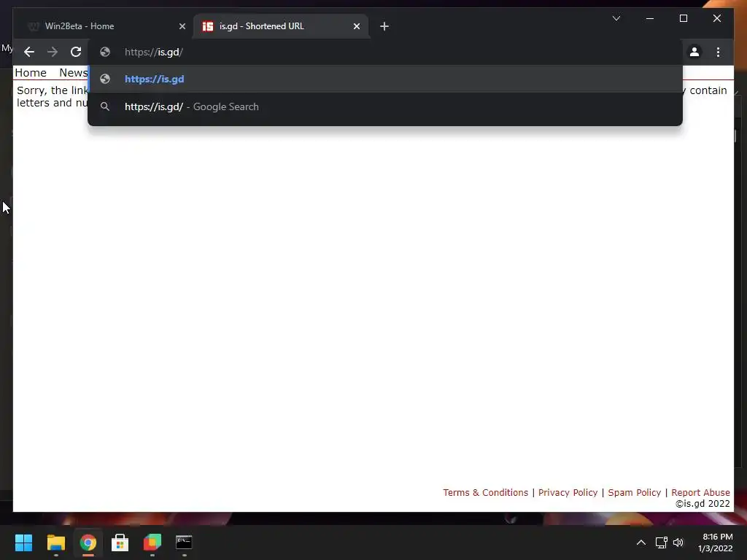This screenshot has height=560, width=747.
Task: Click the network icon in system tray
Action: click(661, 542)
